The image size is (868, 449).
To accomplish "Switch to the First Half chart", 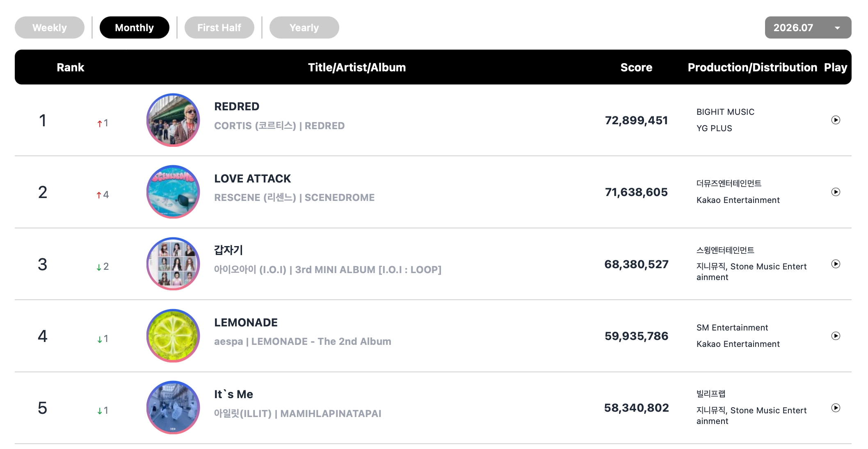I will pos(219,27).
